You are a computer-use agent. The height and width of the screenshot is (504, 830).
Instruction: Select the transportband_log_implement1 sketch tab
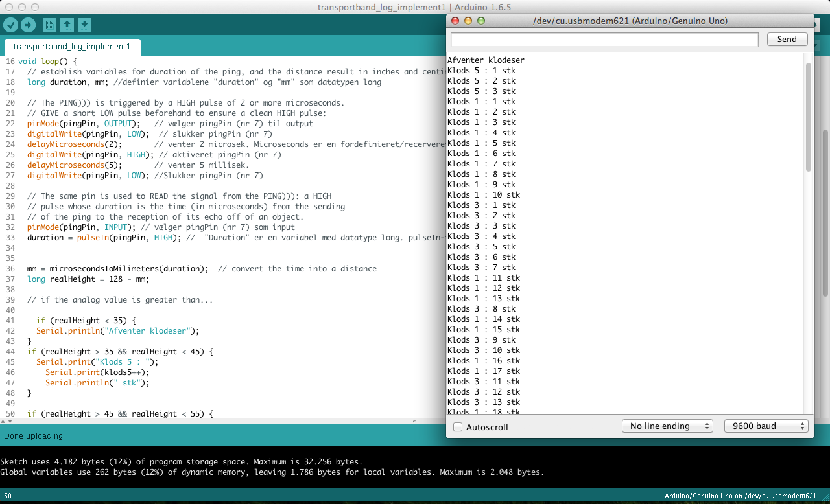pos(72,46)
